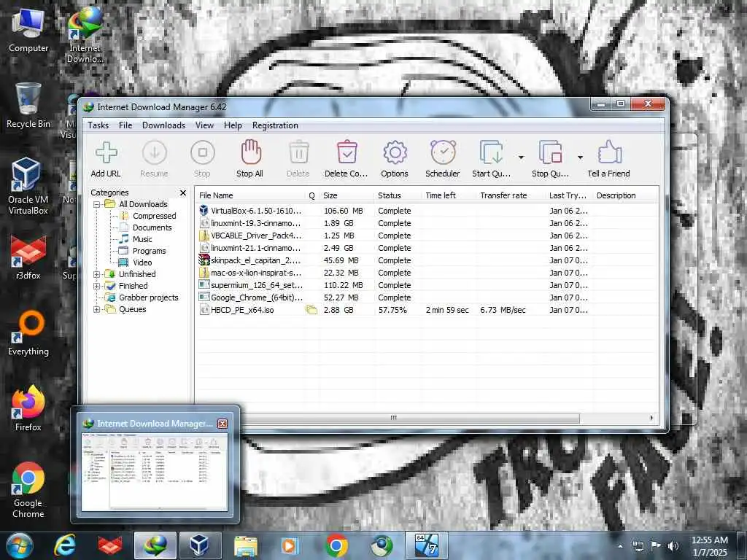The width and height of the screenshot is (747, 560).
Task: Close the IDM taskbar preview
Action: (x=222, y=424)
